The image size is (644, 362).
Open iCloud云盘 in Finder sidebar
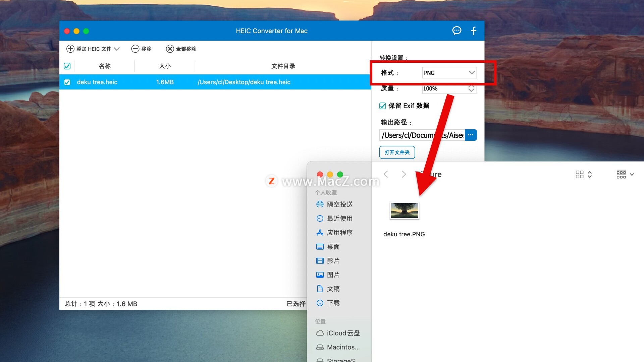[338, 333]
